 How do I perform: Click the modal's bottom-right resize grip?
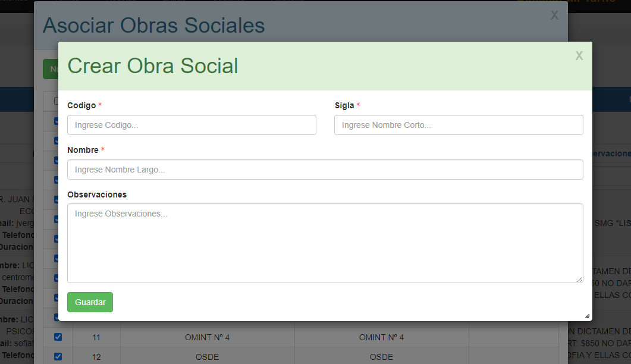588,316
